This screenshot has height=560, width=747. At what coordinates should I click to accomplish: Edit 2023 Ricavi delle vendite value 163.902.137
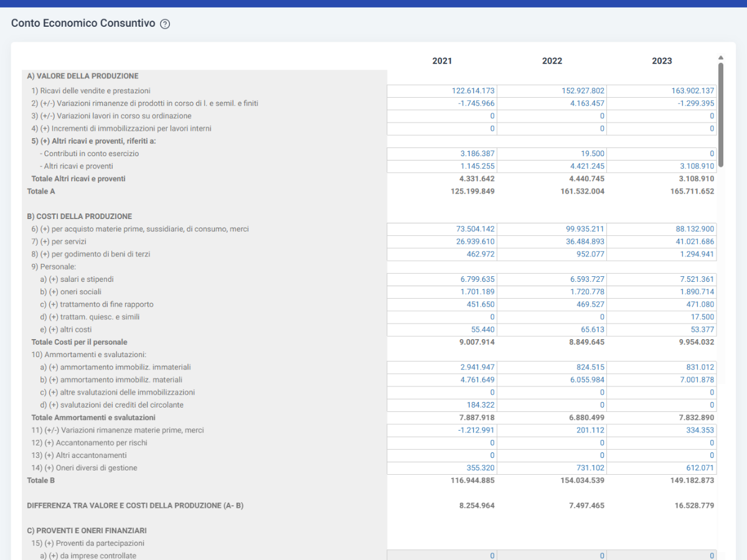click(x=662, y=91)
